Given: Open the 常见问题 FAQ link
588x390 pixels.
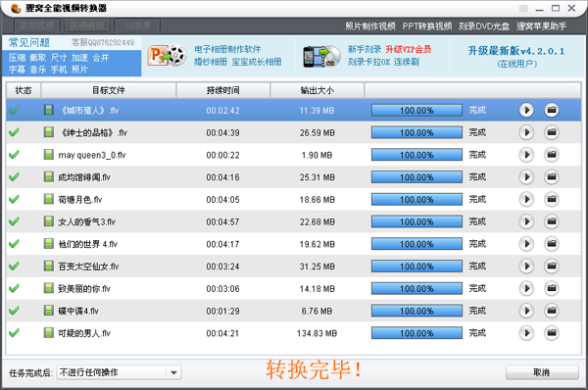Looking at the screenshot, I should (x=29, y=43).
